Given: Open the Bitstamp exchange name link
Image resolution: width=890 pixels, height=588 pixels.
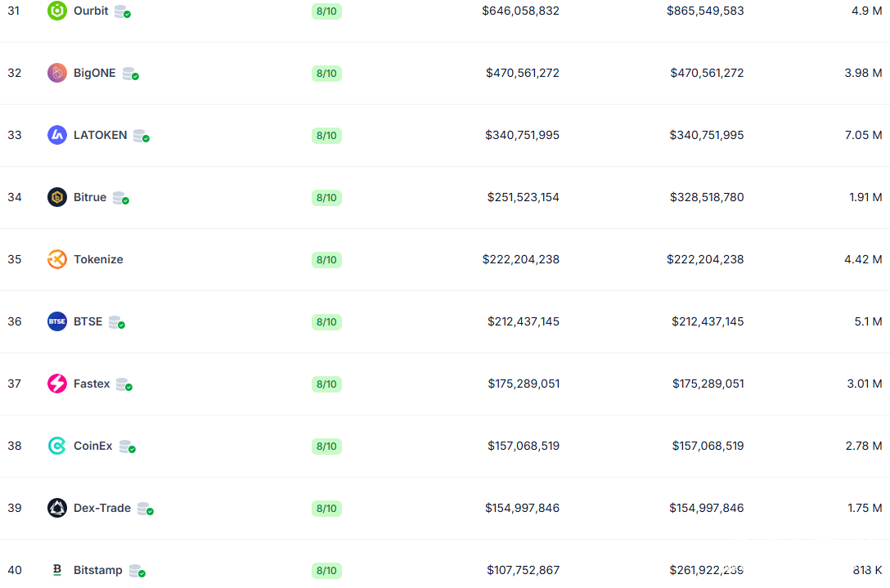Looking at the screenshot, I should point(97,570).
